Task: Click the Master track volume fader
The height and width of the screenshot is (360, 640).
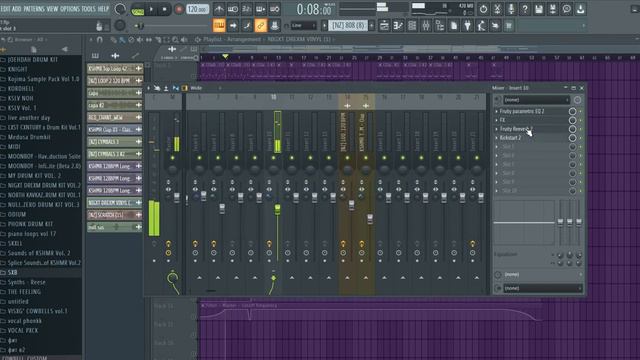Action: pos(177,198)
